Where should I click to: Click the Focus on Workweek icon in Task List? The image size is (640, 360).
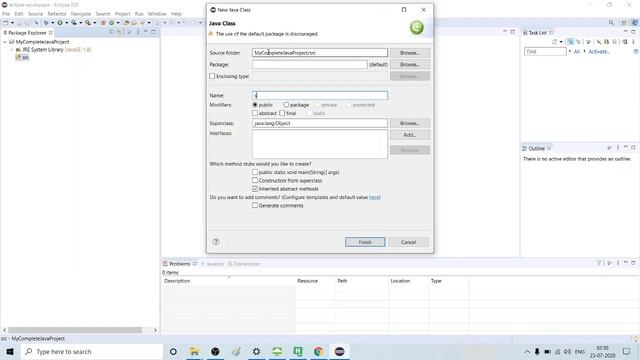pos(589,42)
